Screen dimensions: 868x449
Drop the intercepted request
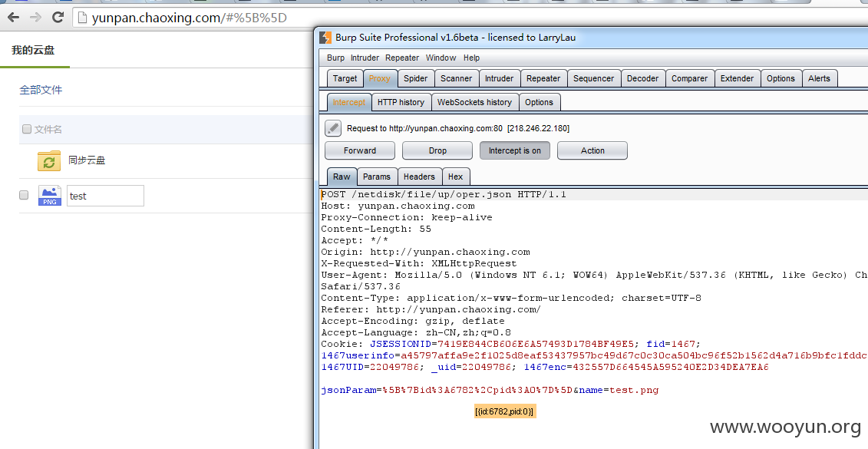[x=437, y=150]
